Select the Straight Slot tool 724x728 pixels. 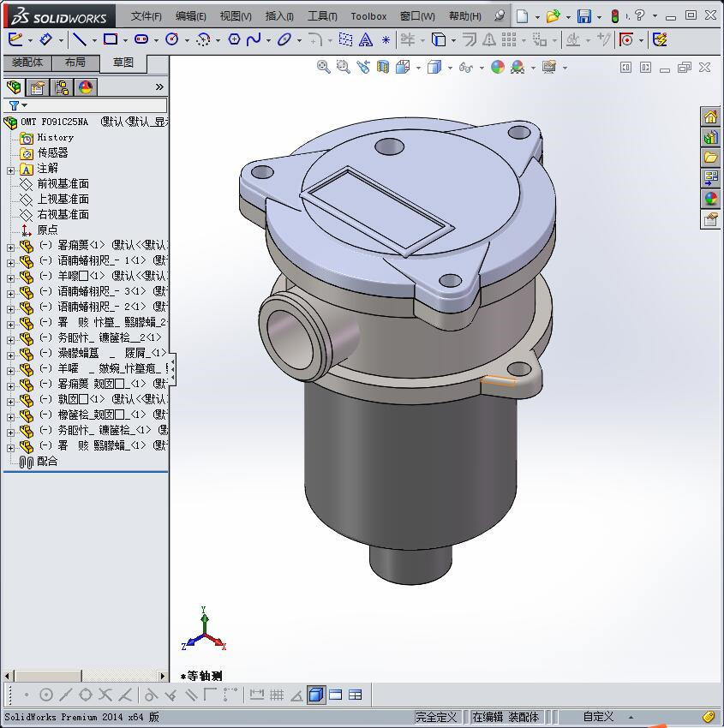coord(141,40)
